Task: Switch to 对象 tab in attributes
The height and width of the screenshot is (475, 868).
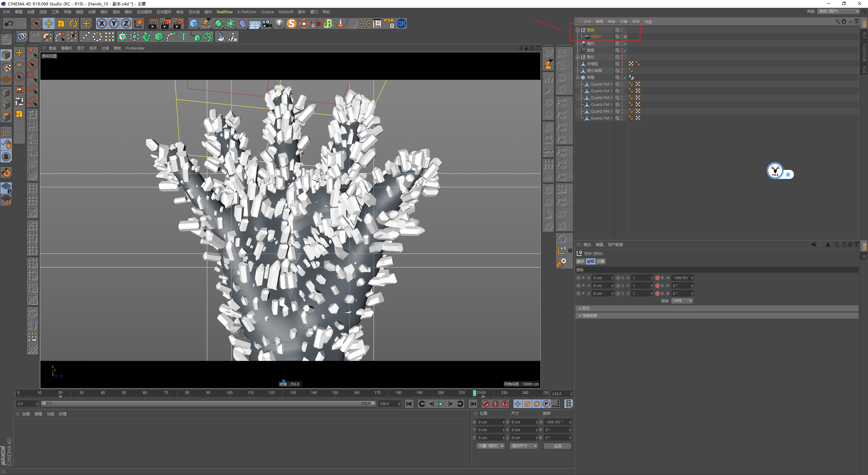Action: 601,261
